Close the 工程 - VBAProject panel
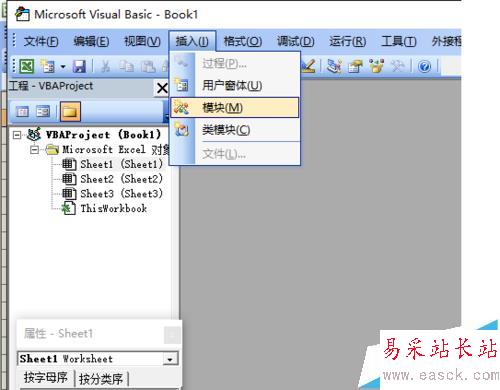This screenshot has height=390, width=500. pyautogui.click(x=162, y=88)
